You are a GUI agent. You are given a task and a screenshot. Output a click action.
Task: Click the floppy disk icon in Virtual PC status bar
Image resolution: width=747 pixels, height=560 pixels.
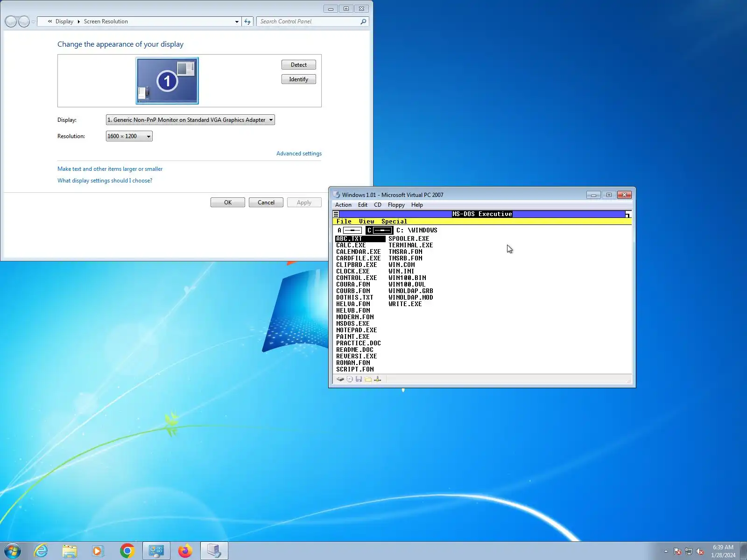click(x=359, y=379)
